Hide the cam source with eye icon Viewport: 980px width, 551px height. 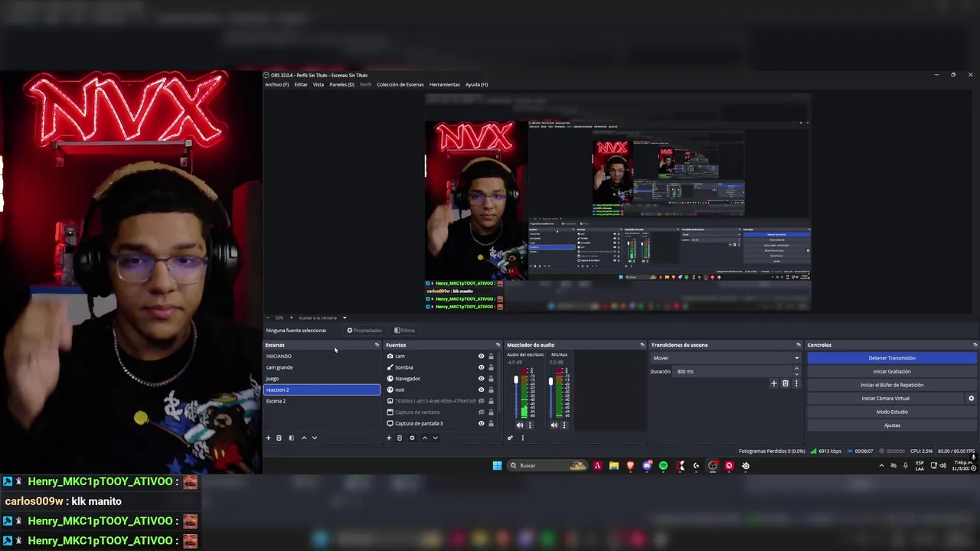(x=481, y=356)
